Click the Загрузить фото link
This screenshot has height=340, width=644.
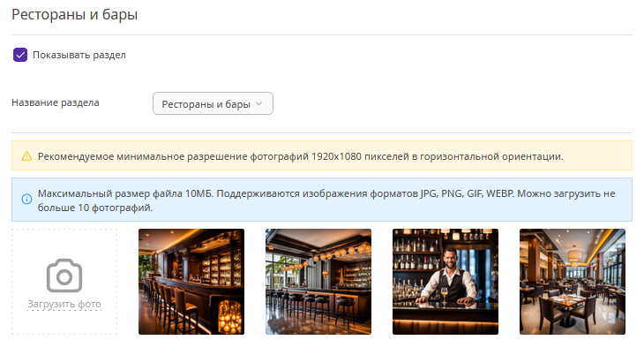(64, 304)
